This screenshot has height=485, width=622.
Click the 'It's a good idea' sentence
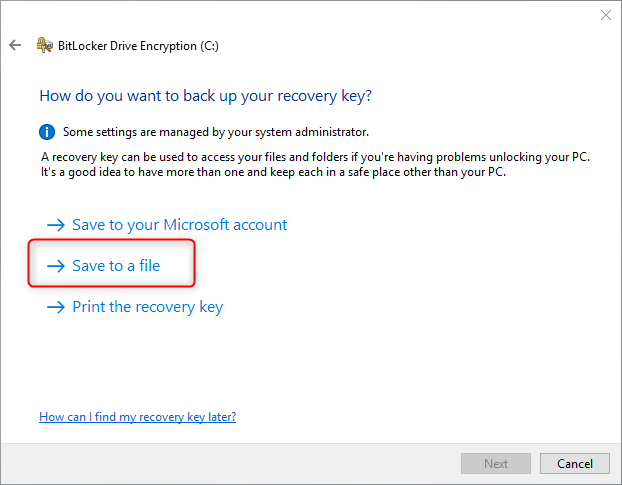click(x=270, y=172)
